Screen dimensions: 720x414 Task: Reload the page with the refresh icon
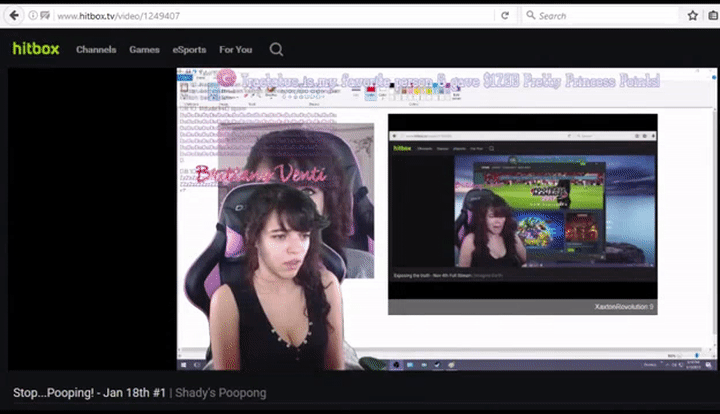point(505,16)
